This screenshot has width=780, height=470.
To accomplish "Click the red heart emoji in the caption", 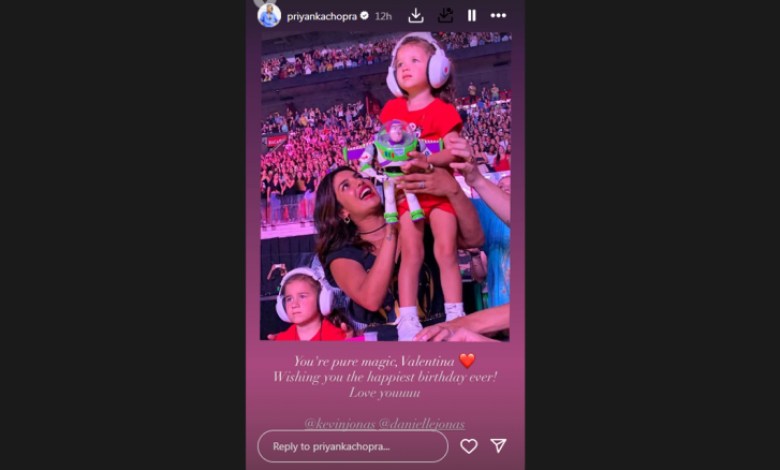I will [x=467, y=360].
